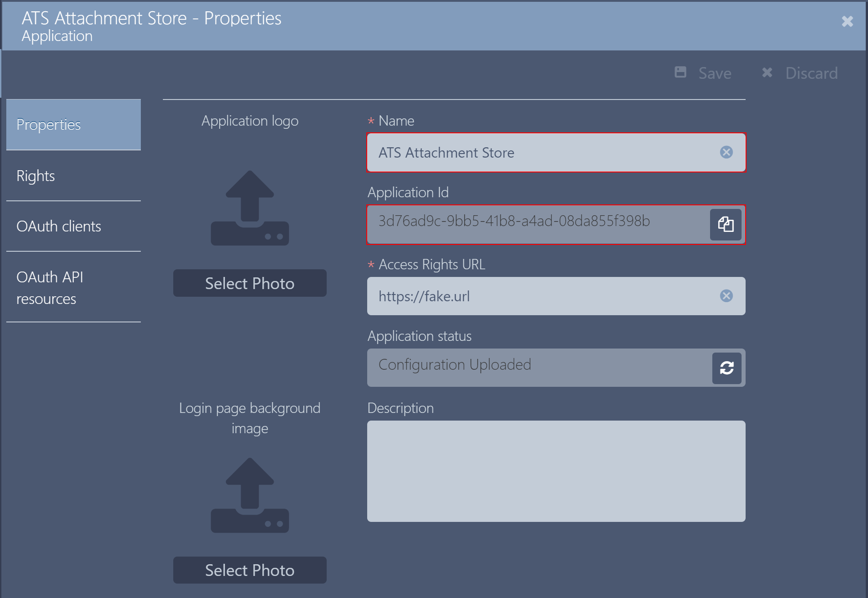Clear the Name field with its X icon
Screen dimensions: 868x598
pos(726,152)
